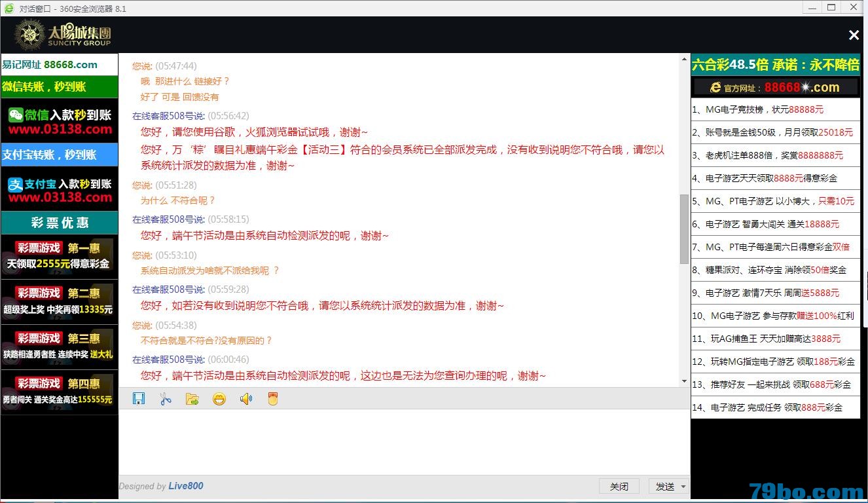
Task: Click the message 不符合就是不符合?没有原因的？
Action: point(206,341)
